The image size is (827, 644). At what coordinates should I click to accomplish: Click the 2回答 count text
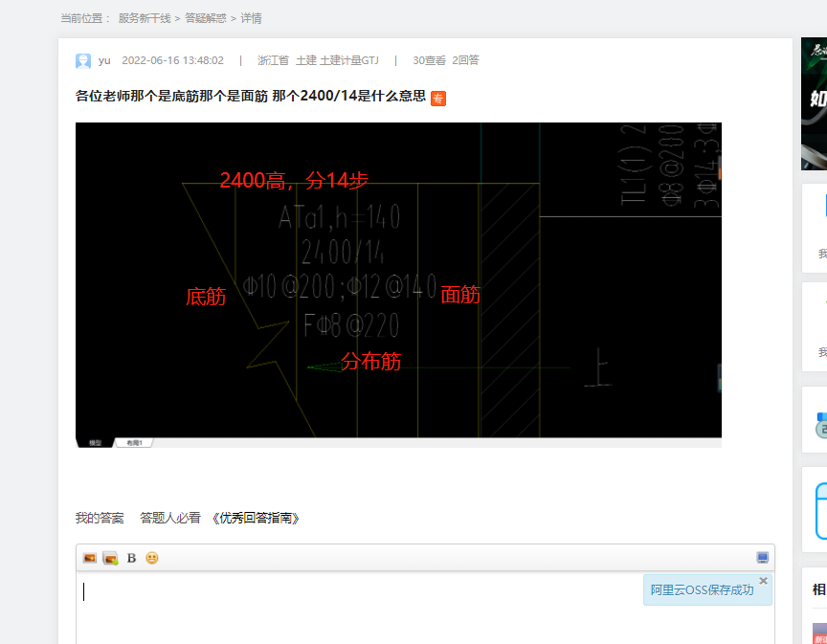[466, 60]
